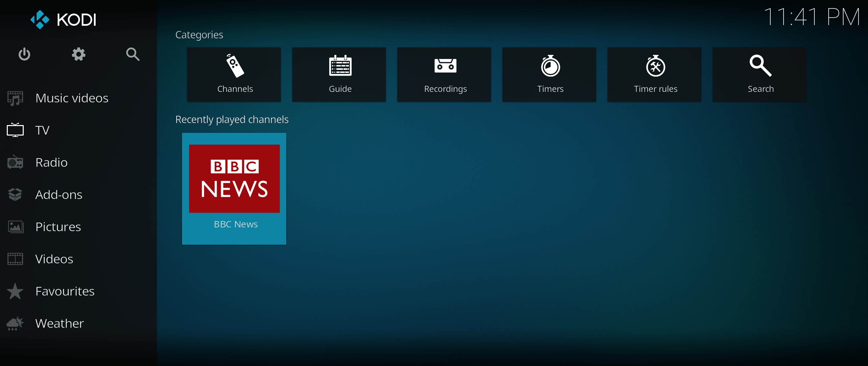Expand the Videos section in sidebar

pos(53,258)
